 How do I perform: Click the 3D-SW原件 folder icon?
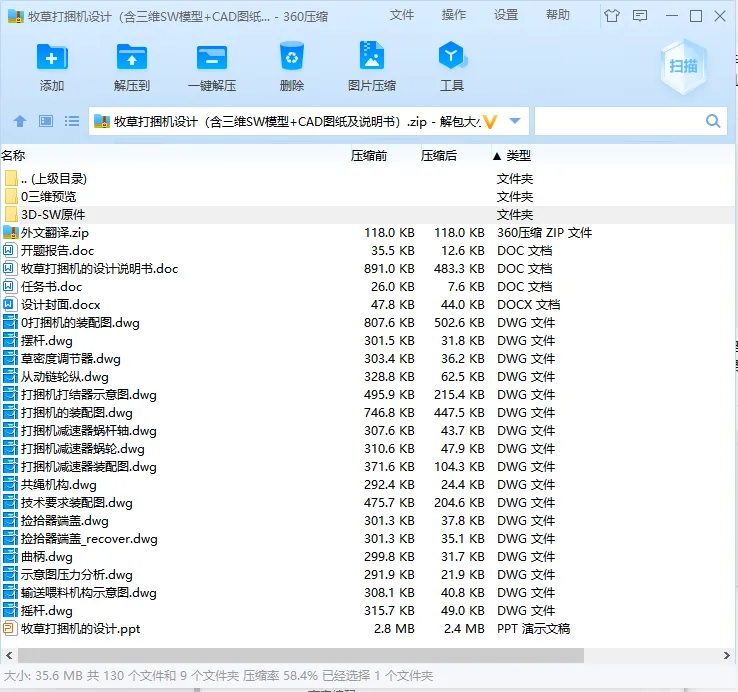coord(11,215)
